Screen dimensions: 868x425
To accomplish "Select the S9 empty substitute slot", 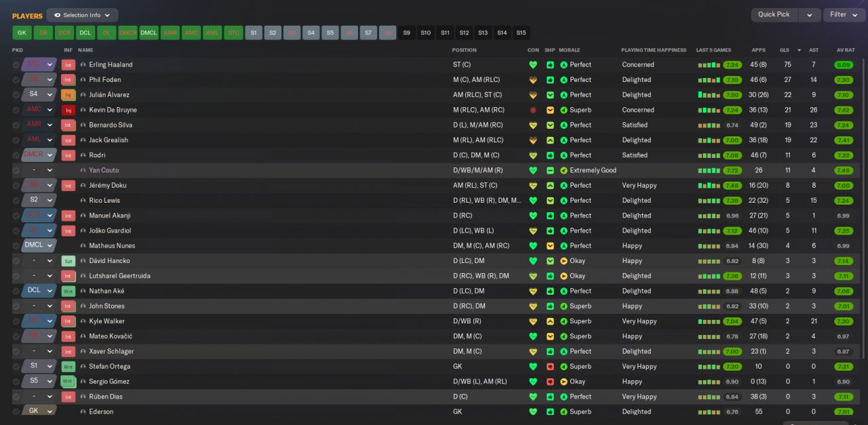I will (406, 33).
